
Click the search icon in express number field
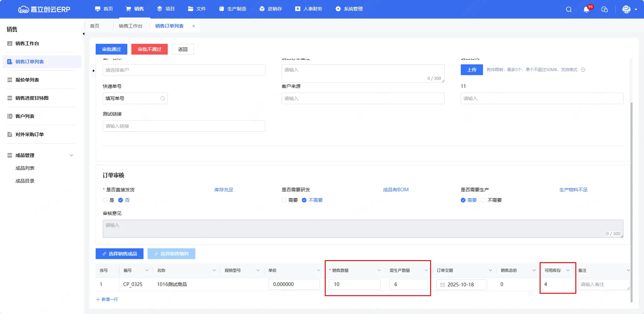click(163, 98)
